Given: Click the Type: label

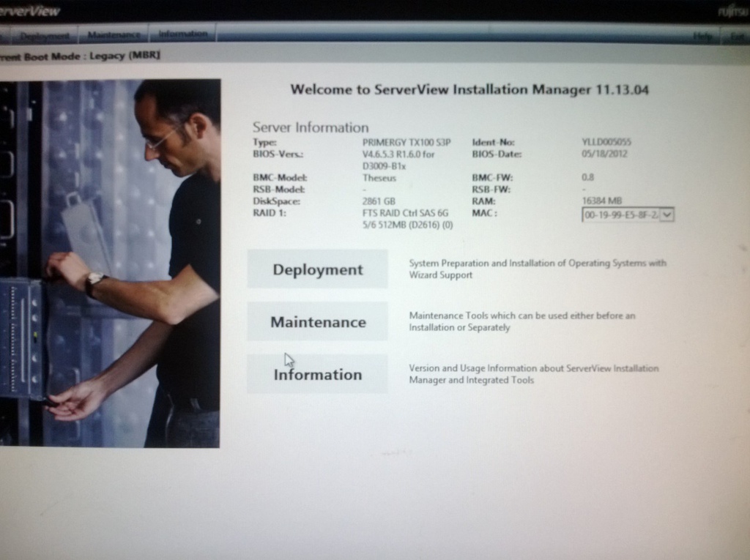Looking at the screenshot, I should pos(264,142).
